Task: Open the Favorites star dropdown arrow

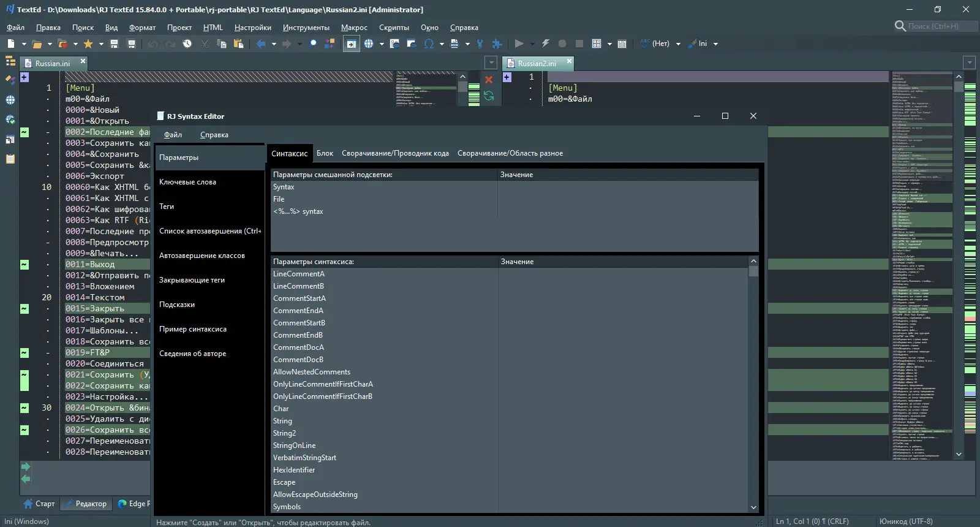Action: pyautogui.click(x=101, y=44)
